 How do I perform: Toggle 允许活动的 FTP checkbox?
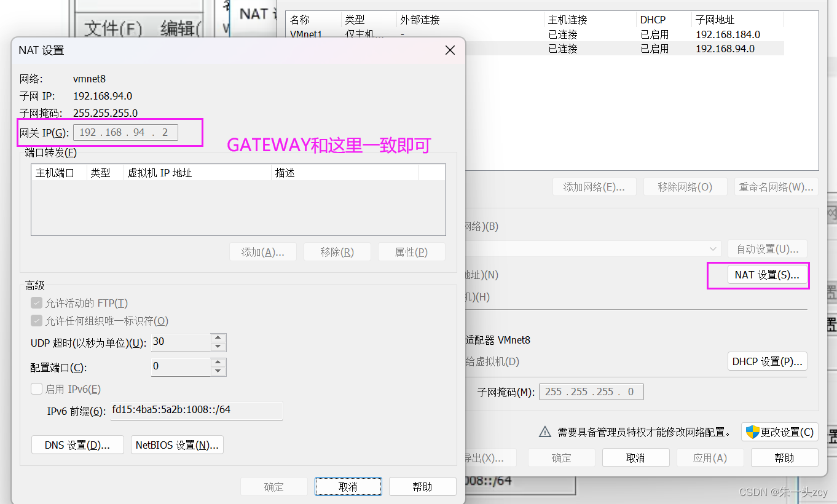[36, 303]
